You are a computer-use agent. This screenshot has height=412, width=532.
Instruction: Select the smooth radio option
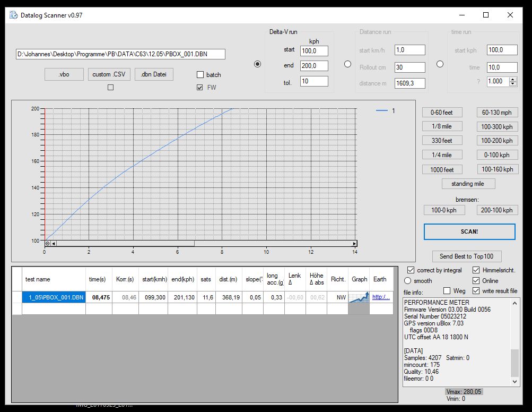point(408,280)
